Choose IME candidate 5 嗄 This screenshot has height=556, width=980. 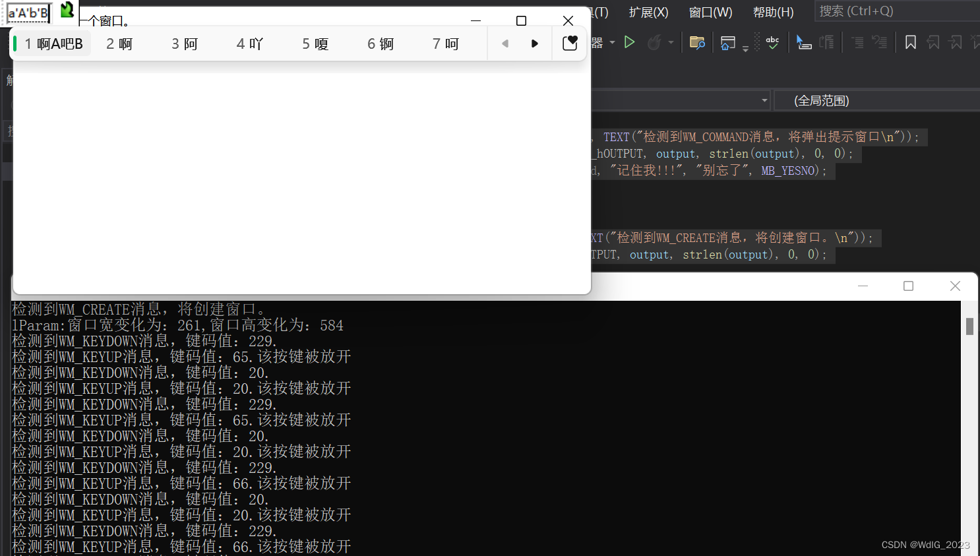coord(315,44)
